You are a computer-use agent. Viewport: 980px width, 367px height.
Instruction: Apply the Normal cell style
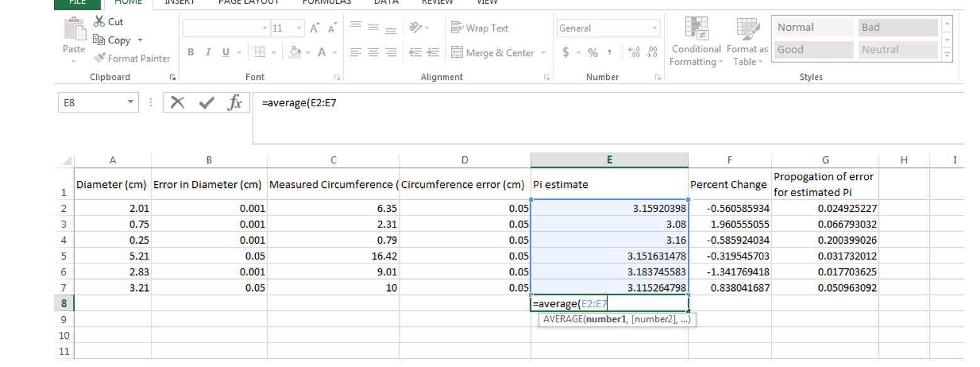coord(812,28)
